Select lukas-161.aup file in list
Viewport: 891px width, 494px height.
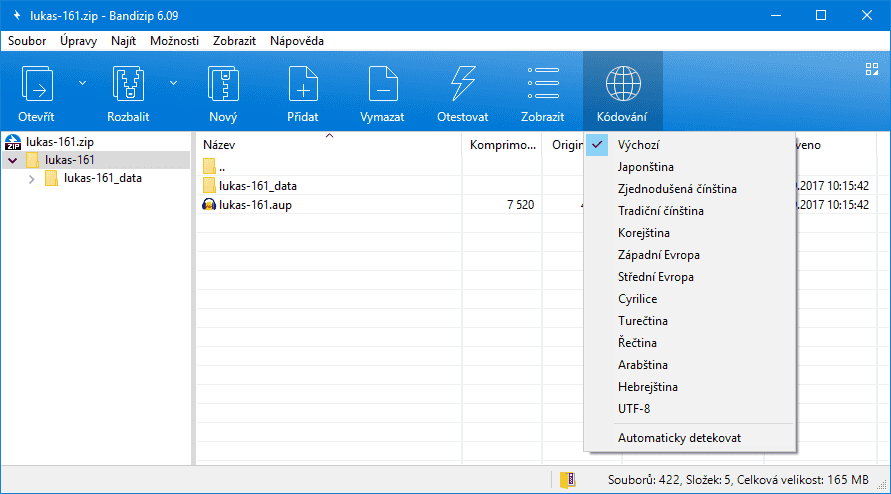pyautogui.click(x=255, y=205)
